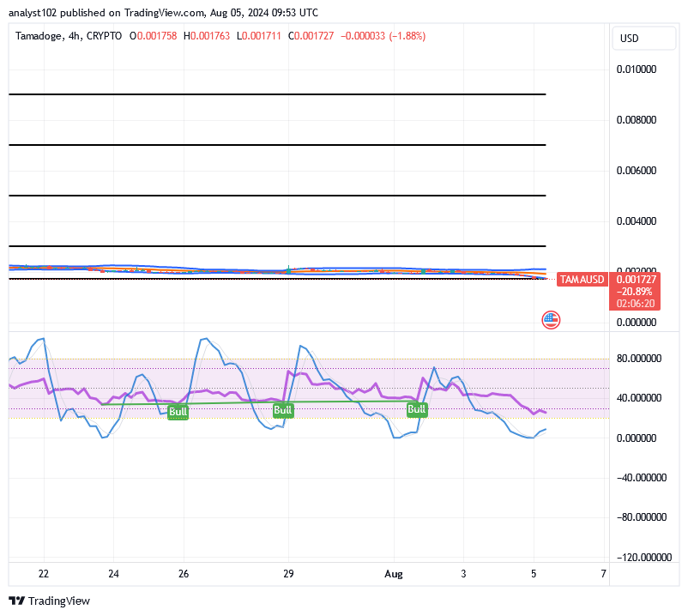Toggle the middle Bull label near Aug 29

point(283,410)
